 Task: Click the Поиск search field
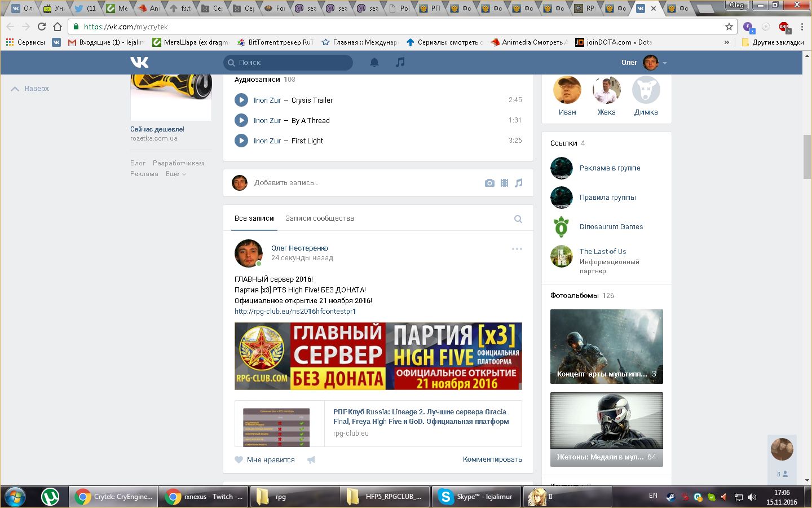[288, 63]
